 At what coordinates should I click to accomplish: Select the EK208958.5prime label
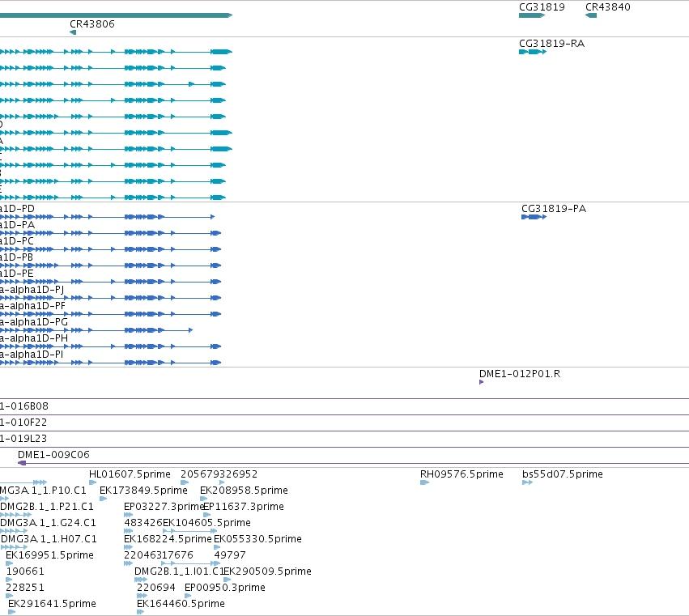pos(244,491)
